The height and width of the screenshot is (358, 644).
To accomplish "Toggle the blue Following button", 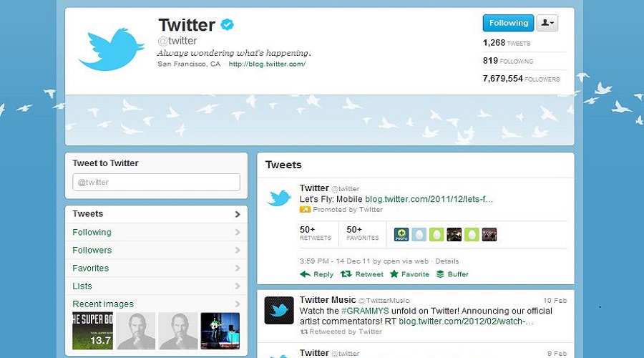I will 508,23.
